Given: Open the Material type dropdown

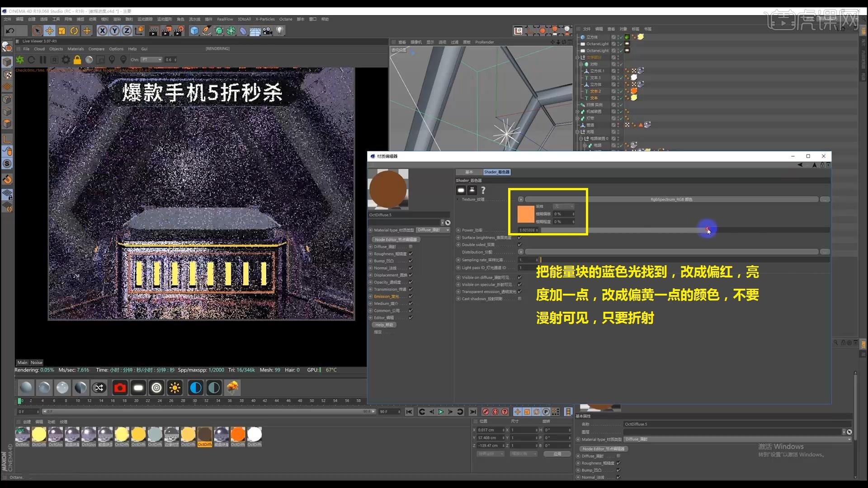Looking at the screenshot, I should click(x=433, y=230).
